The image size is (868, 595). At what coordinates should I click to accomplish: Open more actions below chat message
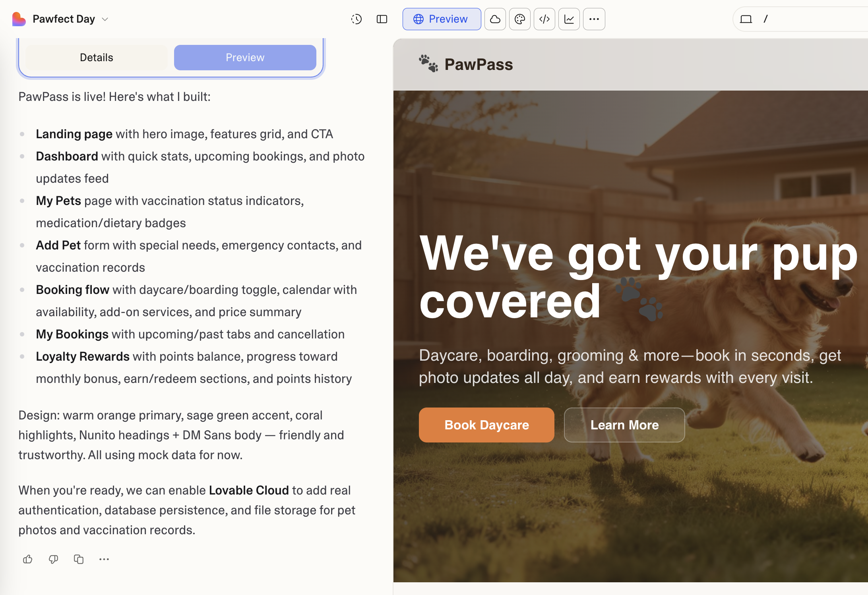click(x=104, y=559)
